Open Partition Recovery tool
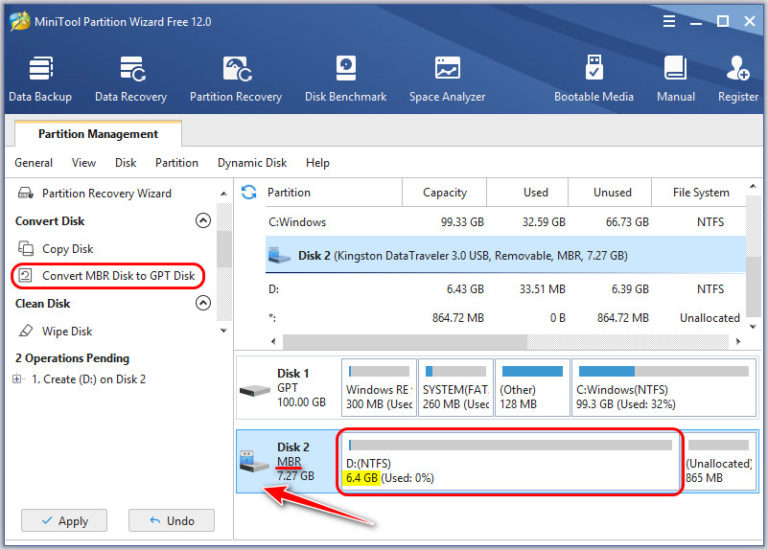Screen dimensions: 768x550 pyautogui.click(x=236, y=78)
